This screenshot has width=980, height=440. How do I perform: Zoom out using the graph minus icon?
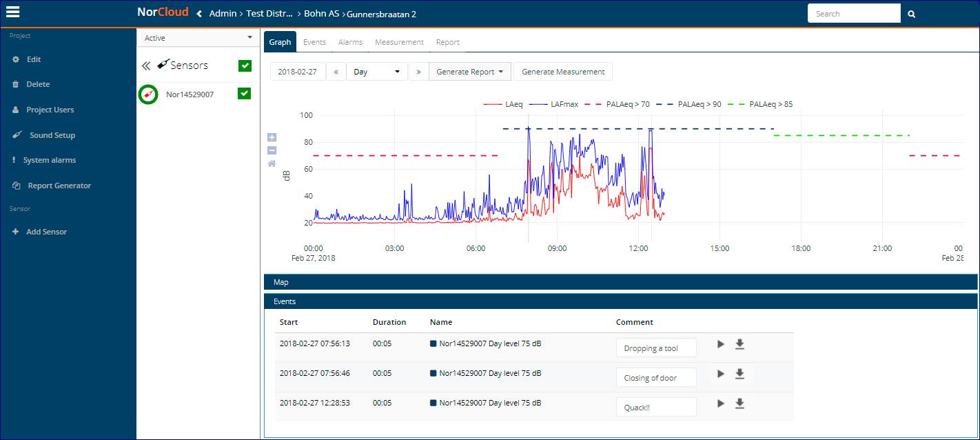(x=272, y=150)
